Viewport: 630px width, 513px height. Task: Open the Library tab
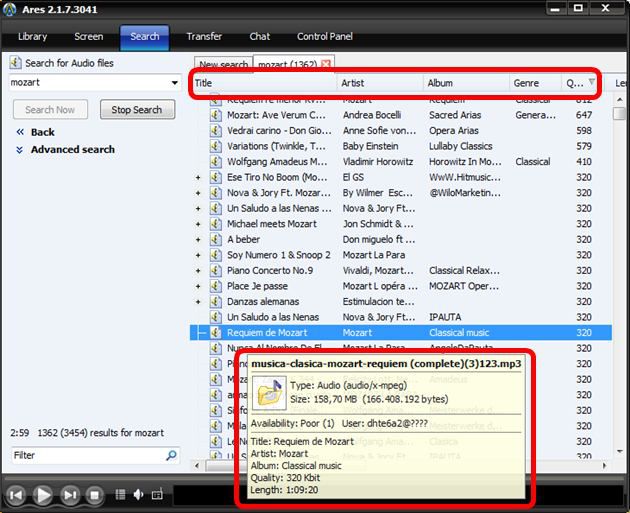pos(33,37)
